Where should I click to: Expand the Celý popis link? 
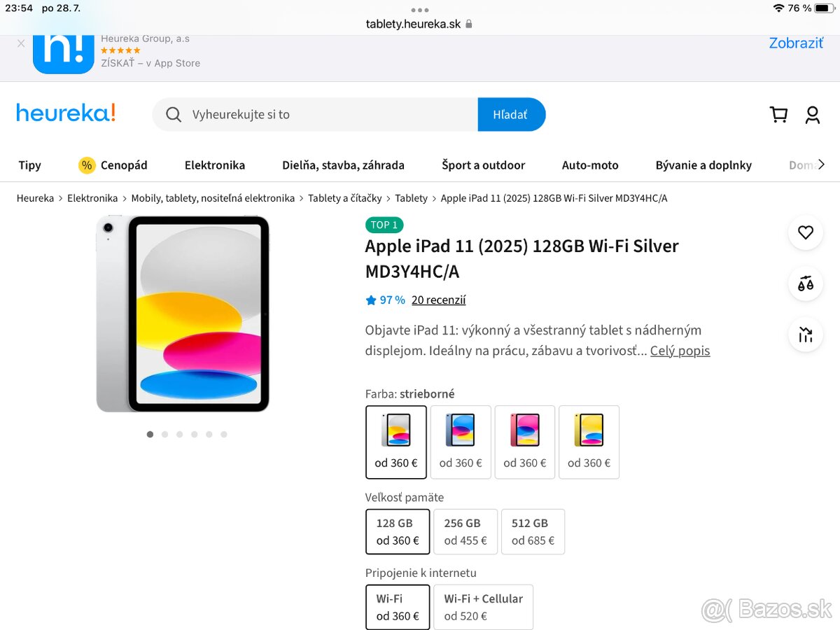point(680,351)
